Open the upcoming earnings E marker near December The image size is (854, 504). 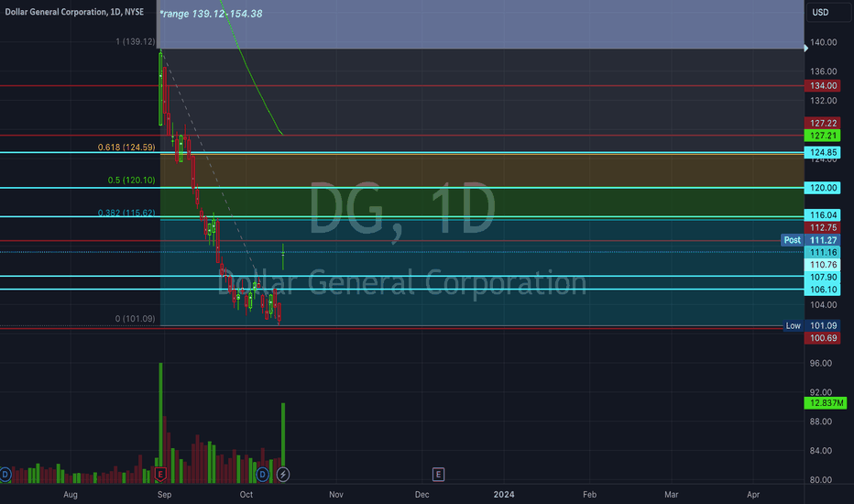[x=438, y=475]
